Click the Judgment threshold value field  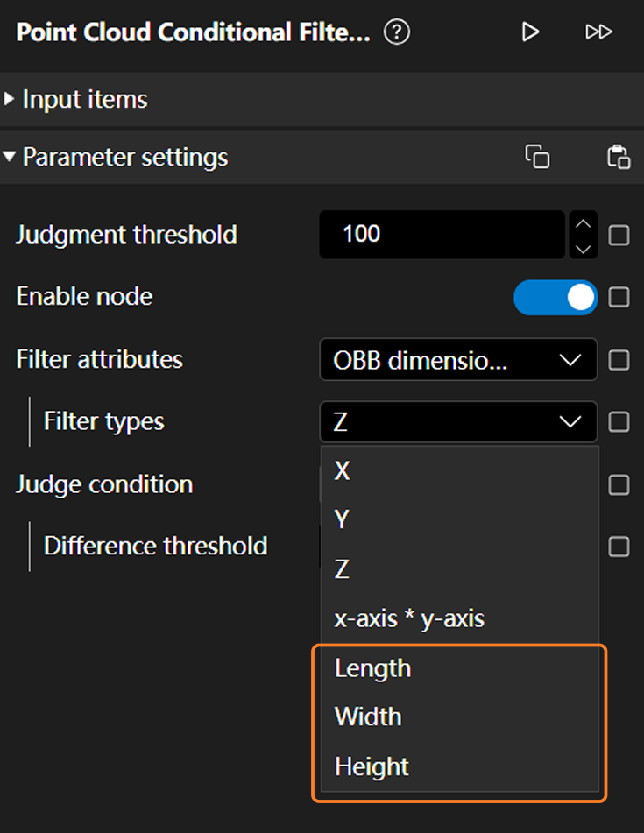[442, 235]
